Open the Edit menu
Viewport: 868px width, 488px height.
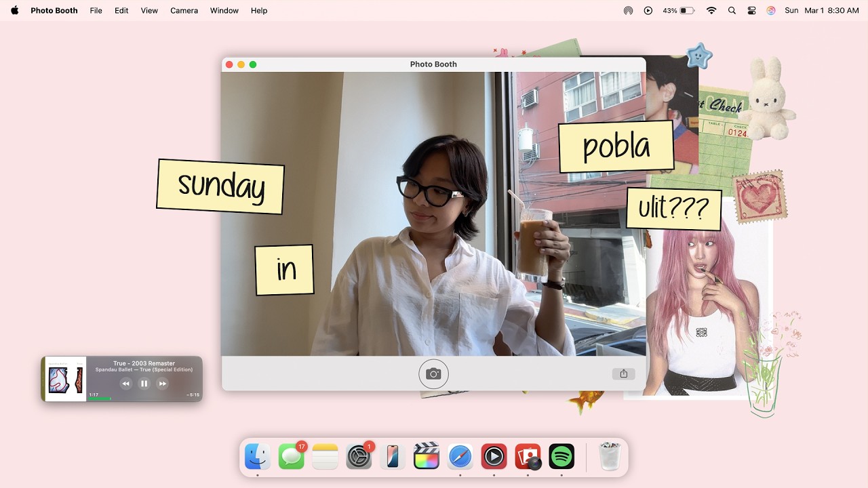[x=121, y=10]
